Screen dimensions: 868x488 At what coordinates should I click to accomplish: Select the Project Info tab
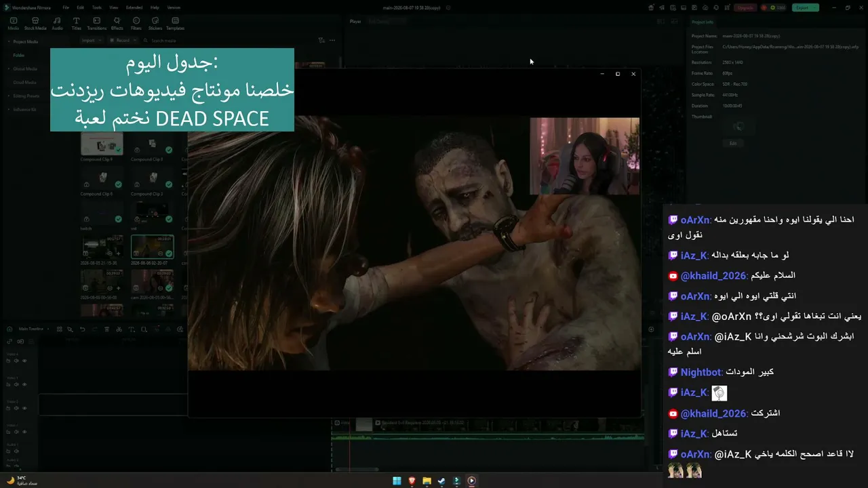coord(703,22)
